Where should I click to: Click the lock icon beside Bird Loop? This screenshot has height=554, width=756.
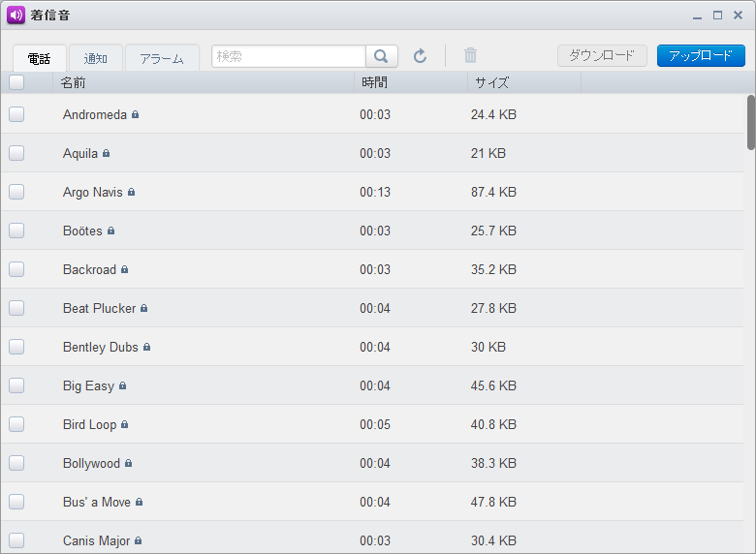point(124,424)
